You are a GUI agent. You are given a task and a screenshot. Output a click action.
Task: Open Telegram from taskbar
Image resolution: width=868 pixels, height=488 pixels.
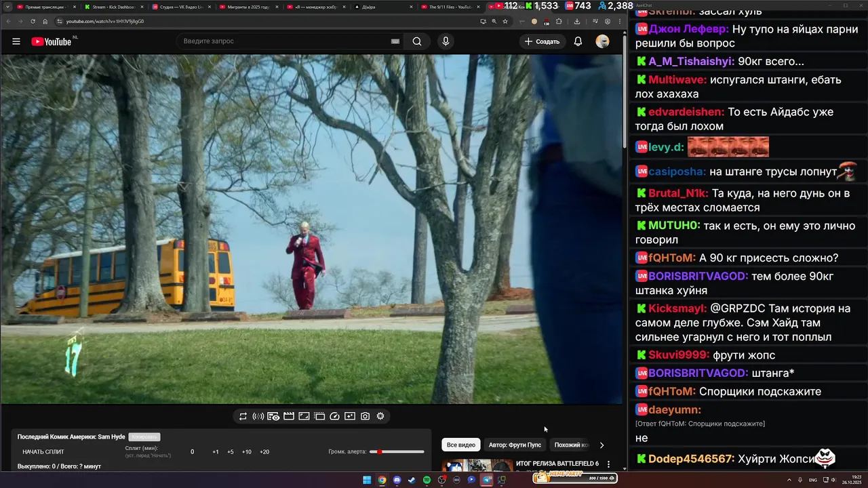486,480
